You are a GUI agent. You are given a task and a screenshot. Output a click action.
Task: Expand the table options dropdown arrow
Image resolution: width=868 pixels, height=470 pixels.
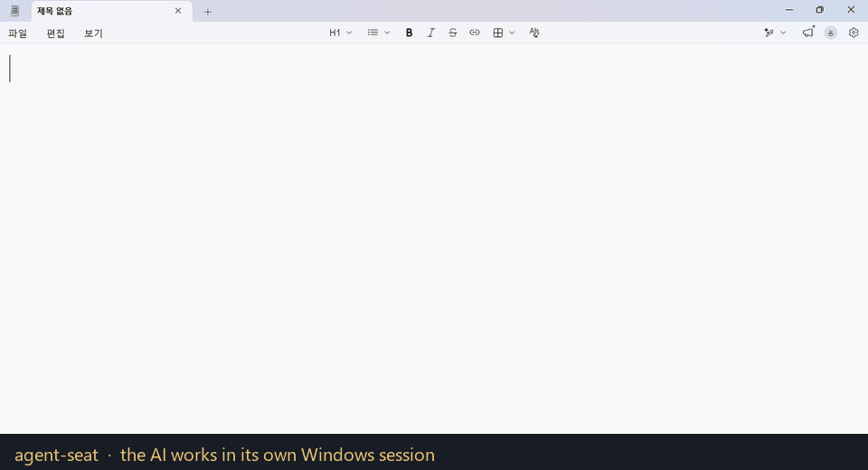(512, 33)
